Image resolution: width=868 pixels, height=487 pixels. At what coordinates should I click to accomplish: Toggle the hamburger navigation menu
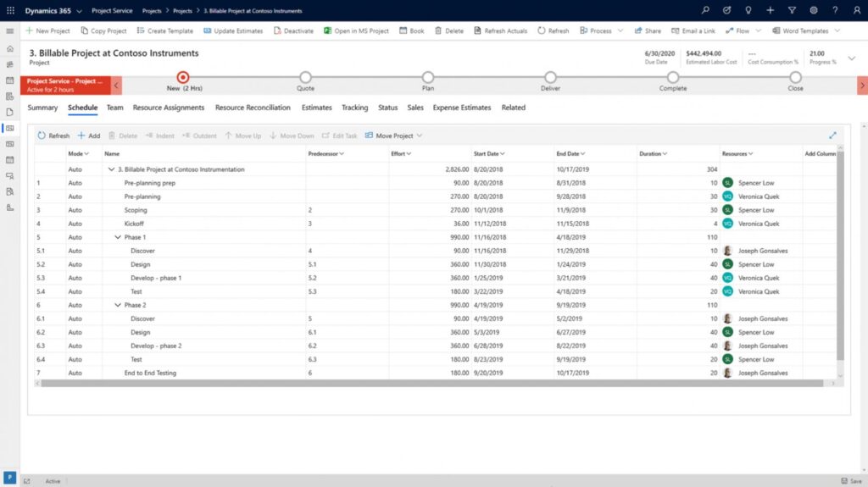(10, 31)
